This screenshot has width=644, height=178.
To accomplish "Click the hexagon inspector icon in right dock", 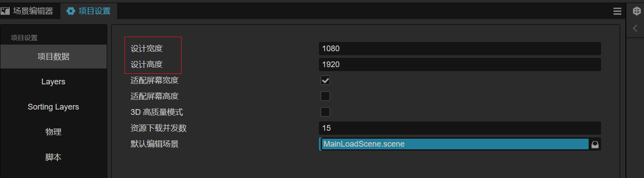I will 636,11.
